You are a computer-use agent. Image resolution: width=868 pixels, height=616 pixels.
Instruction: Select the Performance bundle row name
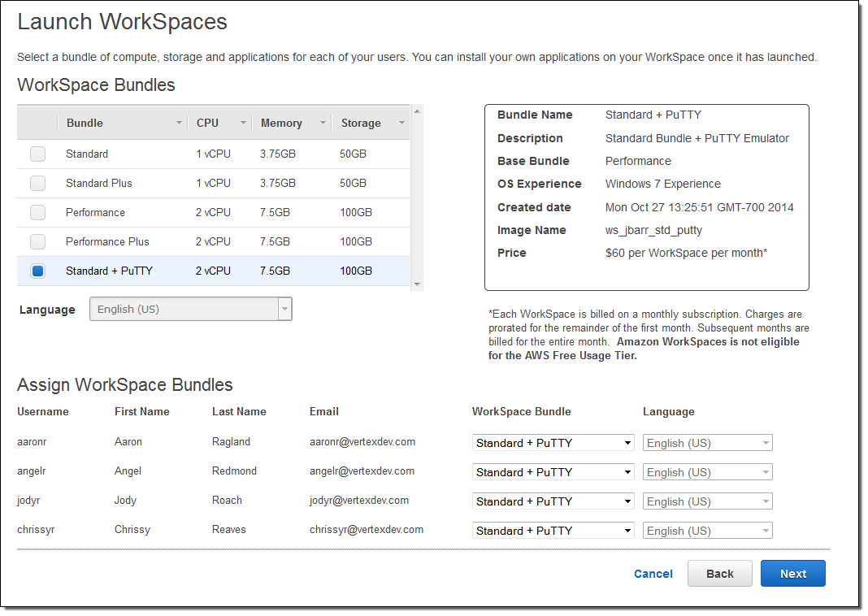click(95, 213)
